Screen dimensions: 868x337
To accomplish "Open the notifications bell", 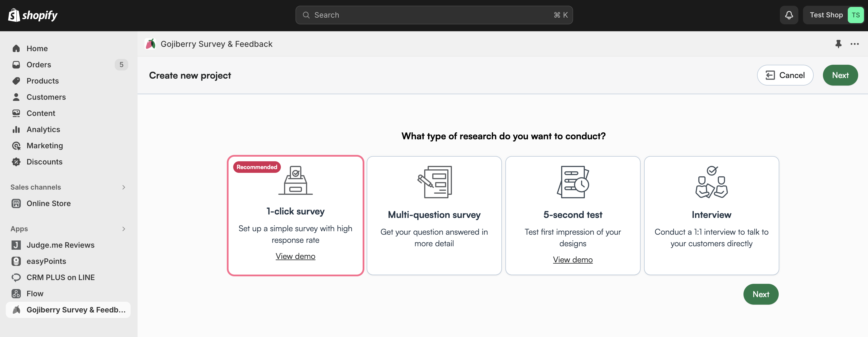I will tap(789, 15).
